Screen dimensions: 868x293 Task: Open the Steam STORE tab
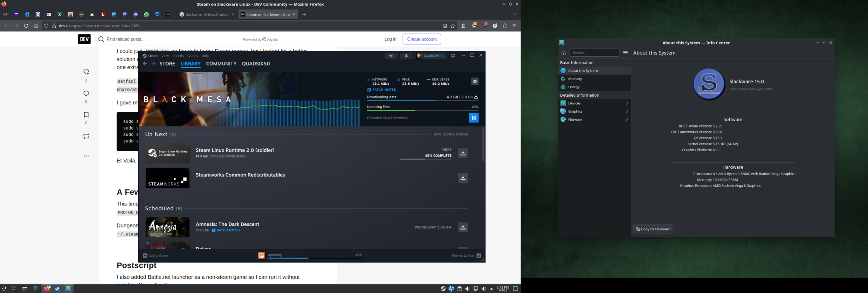coord(167,64)
